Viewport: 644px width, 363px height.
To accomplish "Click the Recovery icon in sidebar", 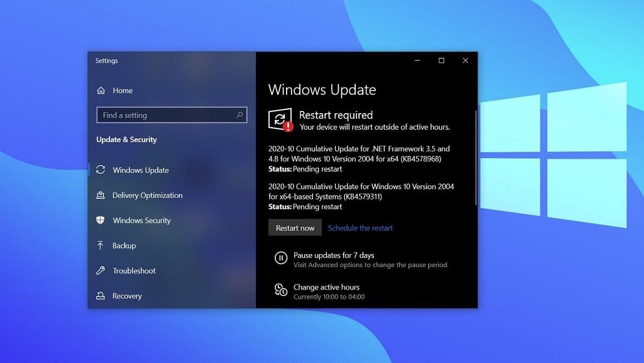I will click(x=101, y=296).
